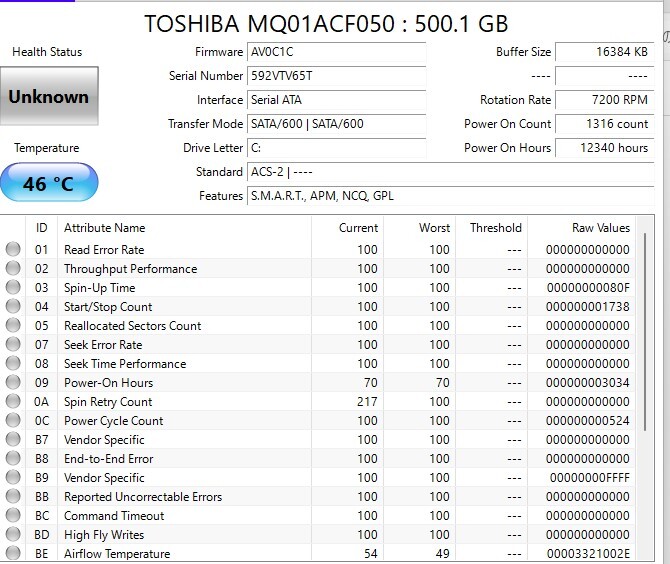Click status circle for Airflow Temperature
Image resolution: width=670 pixels, height=564 pixels.
click(x=13, y=553)
